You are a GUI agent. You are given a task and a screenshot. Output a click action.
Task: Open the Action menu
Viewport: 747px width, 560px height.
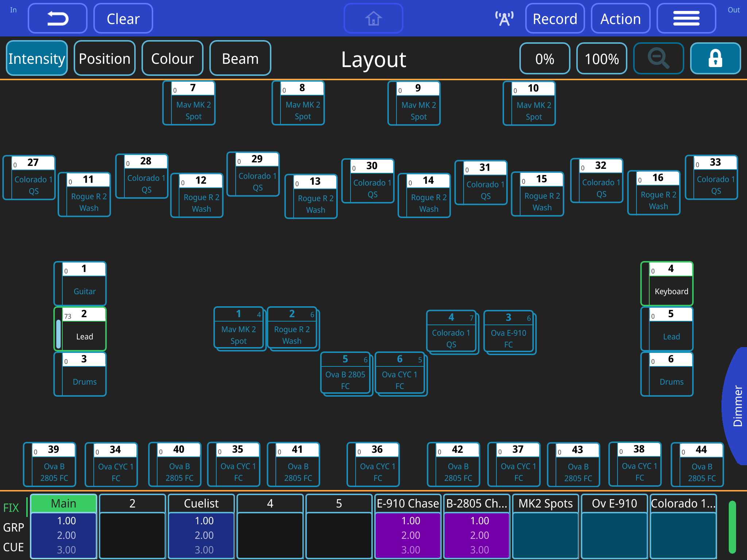pos(620,18)
